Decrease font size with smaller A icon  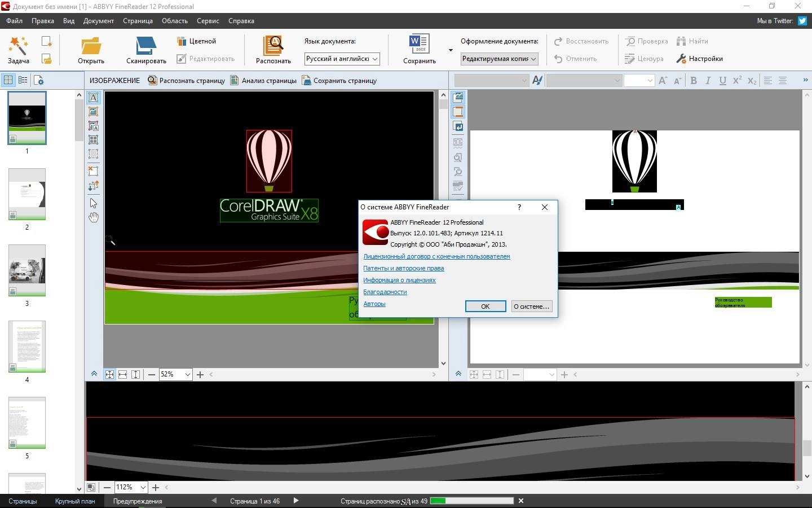[677, 81]
